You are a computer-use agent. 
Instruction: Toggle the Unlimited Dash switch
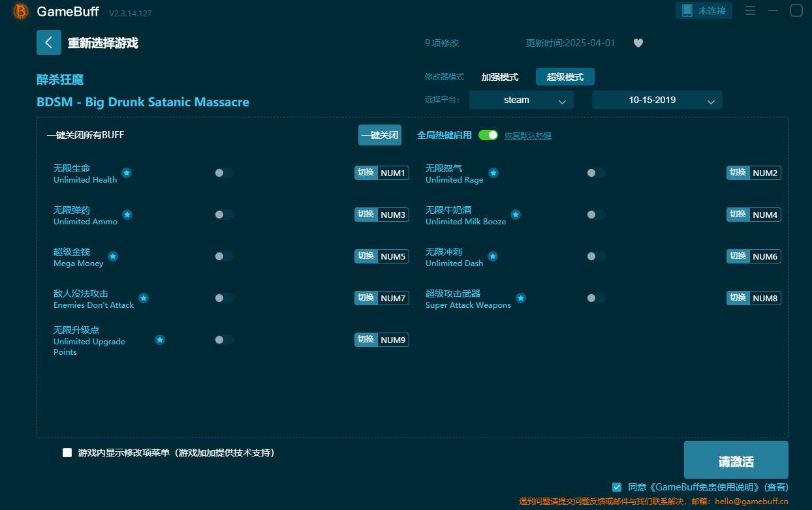(595, 256)
